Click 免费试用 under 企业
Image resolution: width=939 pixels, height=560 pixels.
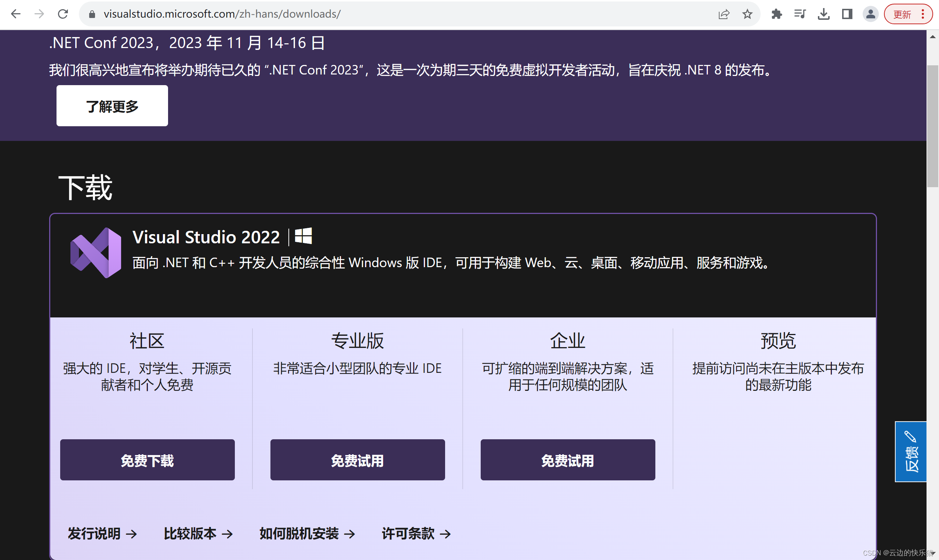point(568,459)
